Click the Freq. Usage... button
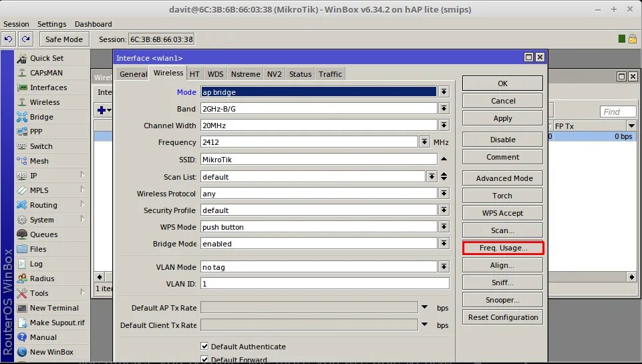The height and width of the screenshot is (364, 642). (x=503, y=248)
